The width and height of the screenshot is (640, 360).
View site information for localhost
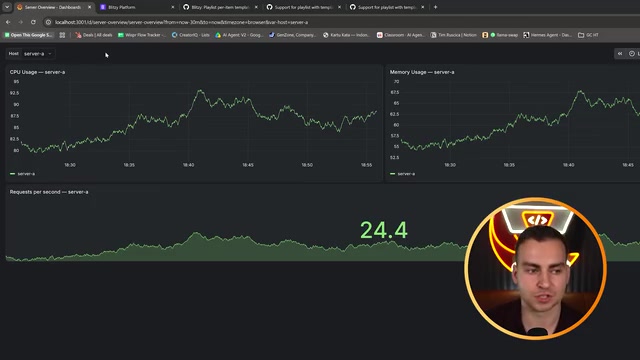coord(48,22)
